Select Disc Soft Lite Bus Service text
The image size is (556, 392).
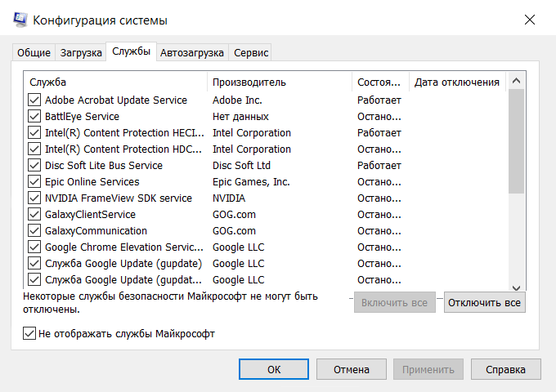click(x=104, y=165)
